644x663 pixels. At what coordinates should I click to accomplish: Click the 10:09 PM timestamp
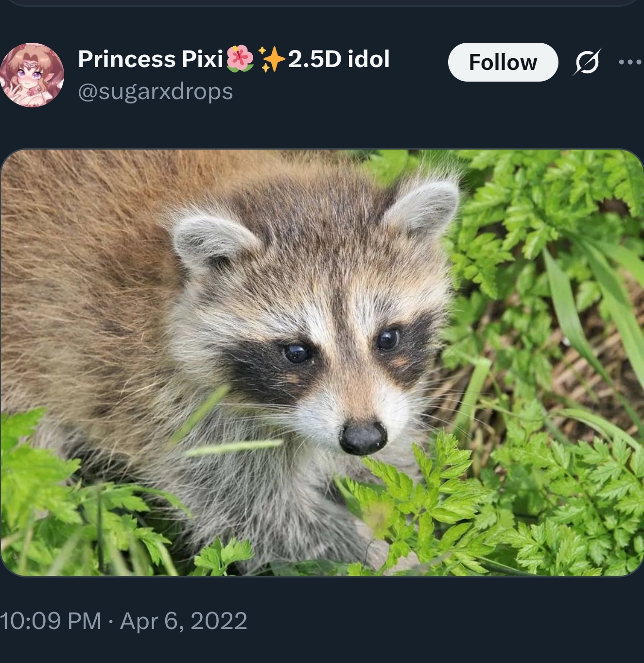click(51, 621)
